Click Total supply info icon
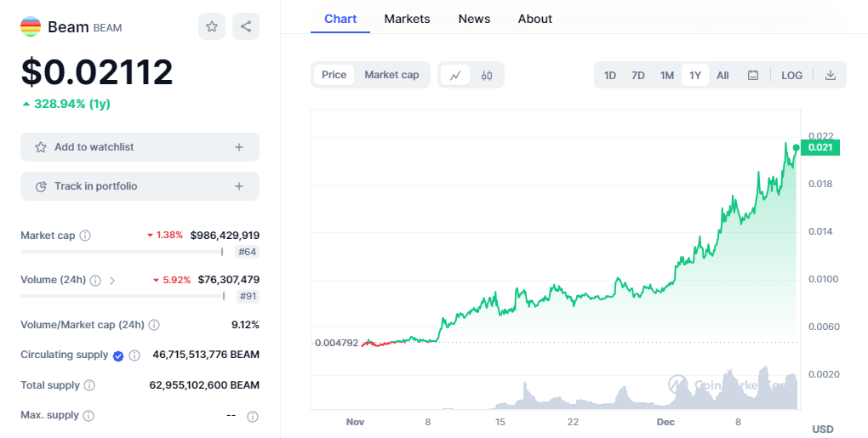 89,385
